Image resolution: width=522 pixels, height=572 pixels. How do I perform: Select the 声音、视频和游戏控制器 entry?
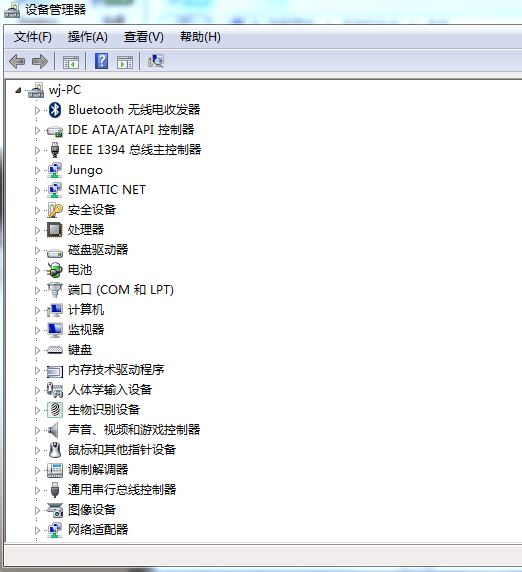coord(134,429)
